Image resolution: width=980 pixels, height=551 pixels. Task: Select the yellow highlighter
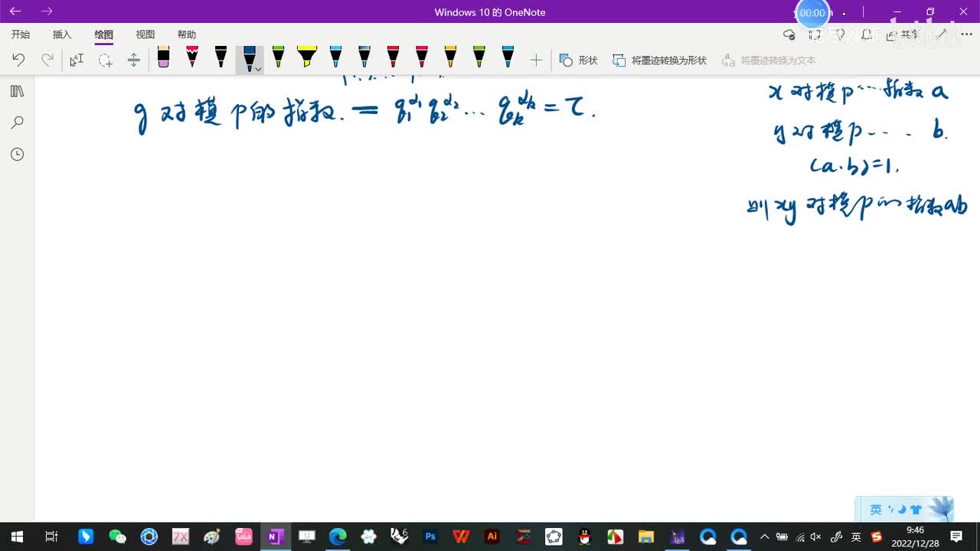click(307, 57)
